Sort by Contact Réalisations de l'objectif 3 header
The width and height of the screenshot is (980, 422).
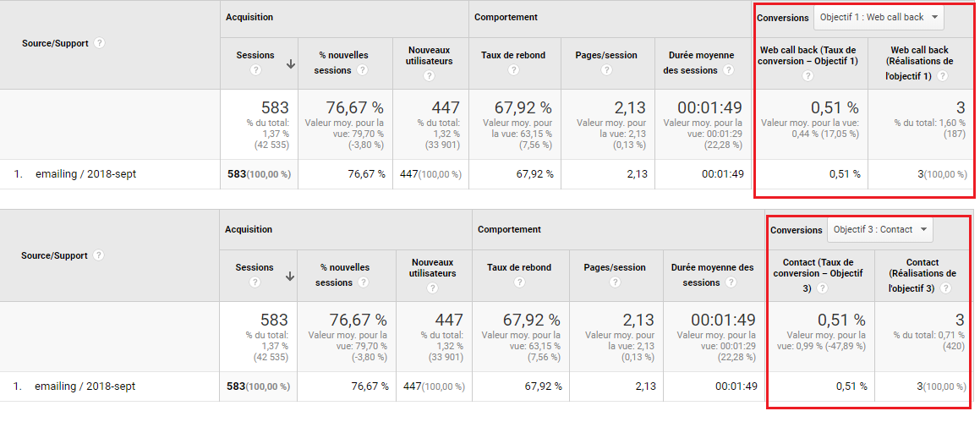point(923,273)
